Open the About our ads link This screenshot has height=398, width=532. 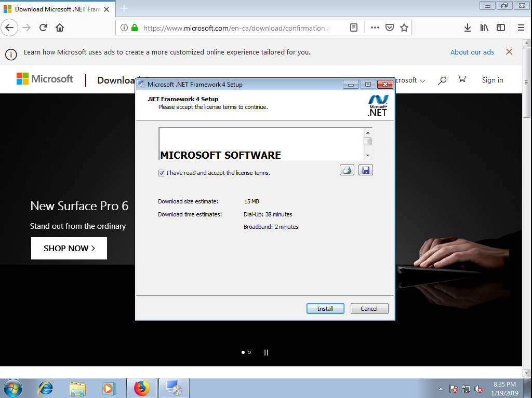coord(472,52)
